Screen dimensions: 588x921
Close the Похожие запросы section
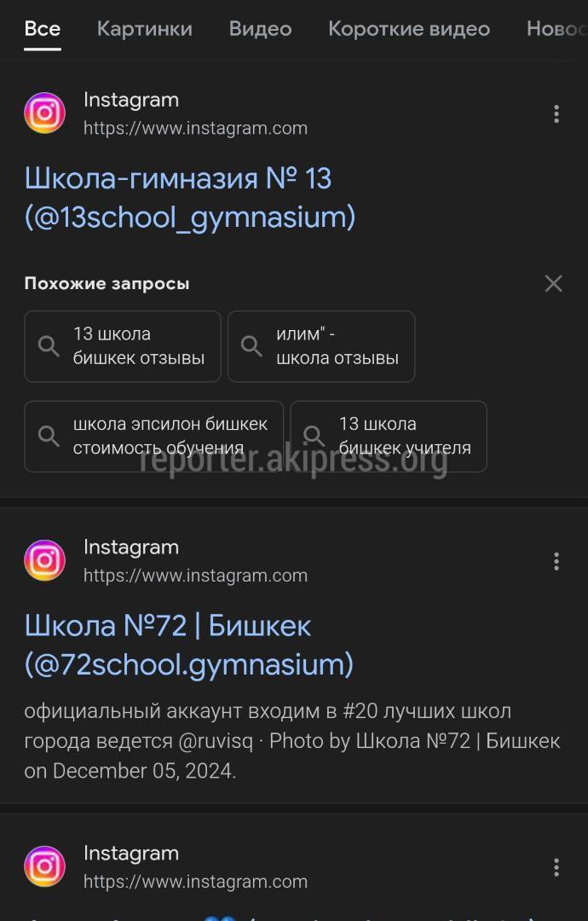click(x=553, y=284)
